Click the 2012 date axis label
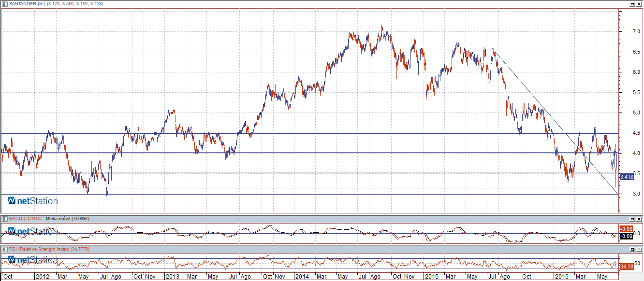The image size is (644, 281). point(42,277)
